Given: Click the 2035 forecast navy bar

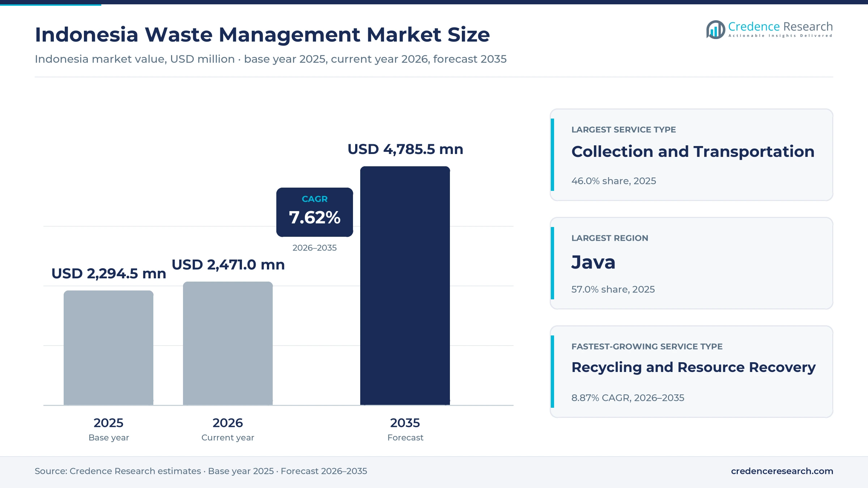Looking at the screenshot, I should 405,286.
